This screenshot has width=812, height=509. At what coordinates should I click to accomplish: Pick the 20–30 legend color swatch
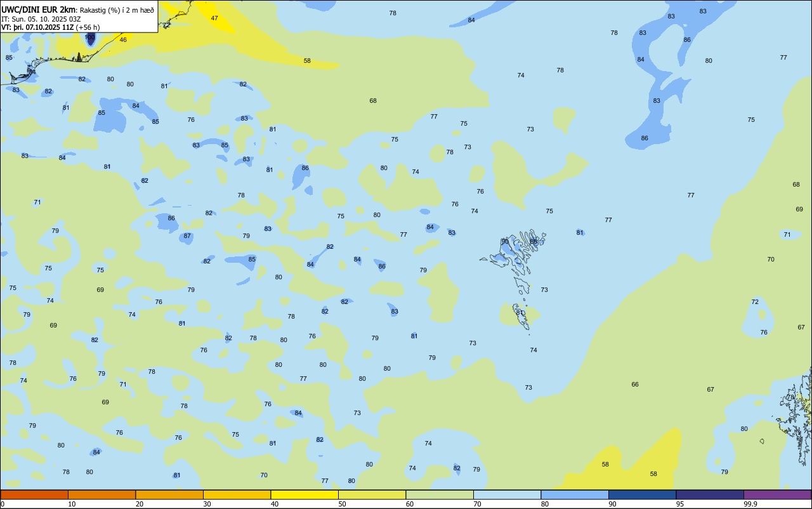pos(169,494)
